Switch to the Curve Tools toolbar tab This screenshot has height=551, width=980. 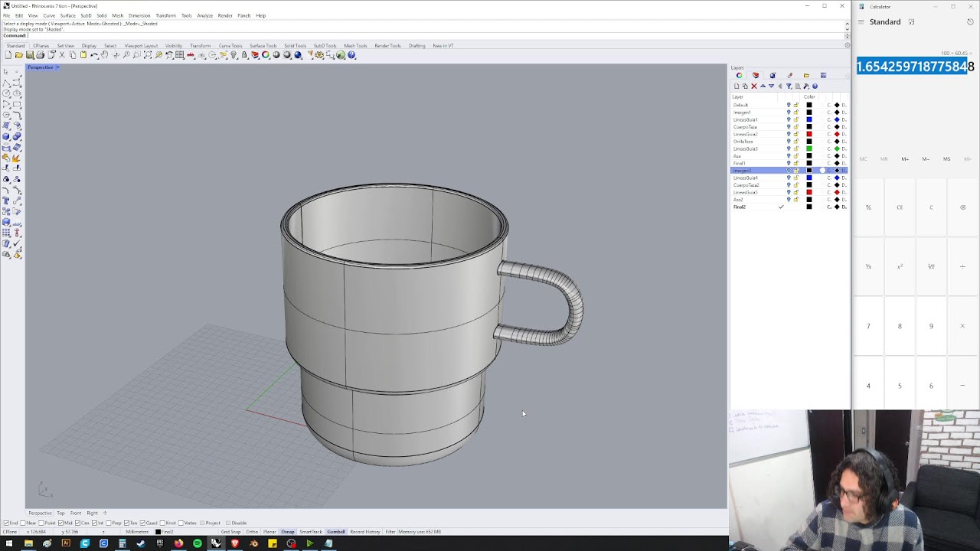pyautogui.click(x=230, y=46)
